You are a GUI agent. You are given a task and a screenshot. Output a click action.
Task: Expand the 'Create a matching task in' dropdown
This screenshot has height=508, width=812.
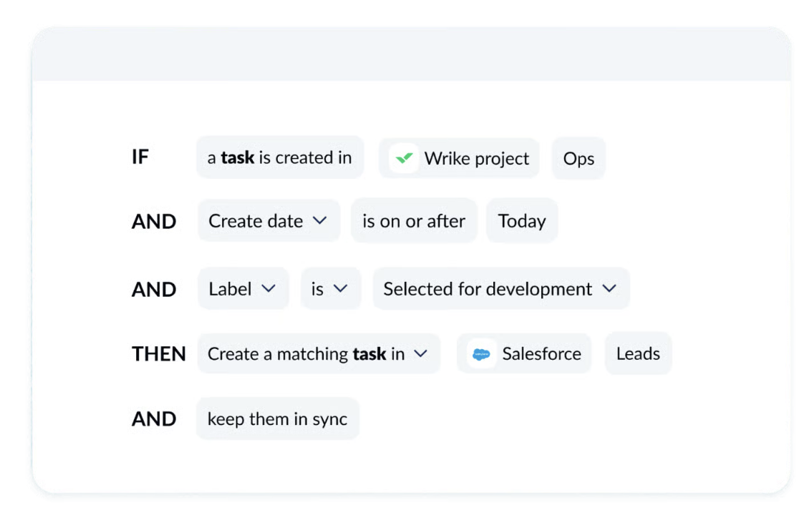coord(319,353)
